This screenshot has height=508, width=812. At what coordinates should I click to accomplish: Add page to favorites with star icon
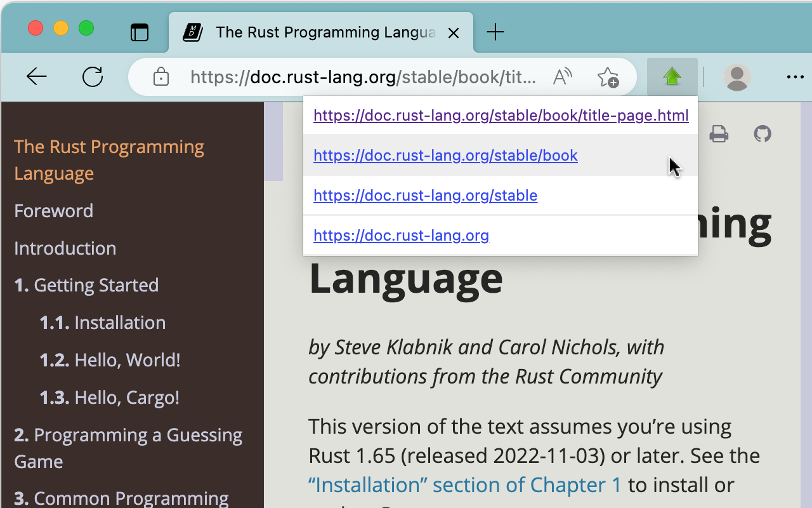[x=608, y=77]
